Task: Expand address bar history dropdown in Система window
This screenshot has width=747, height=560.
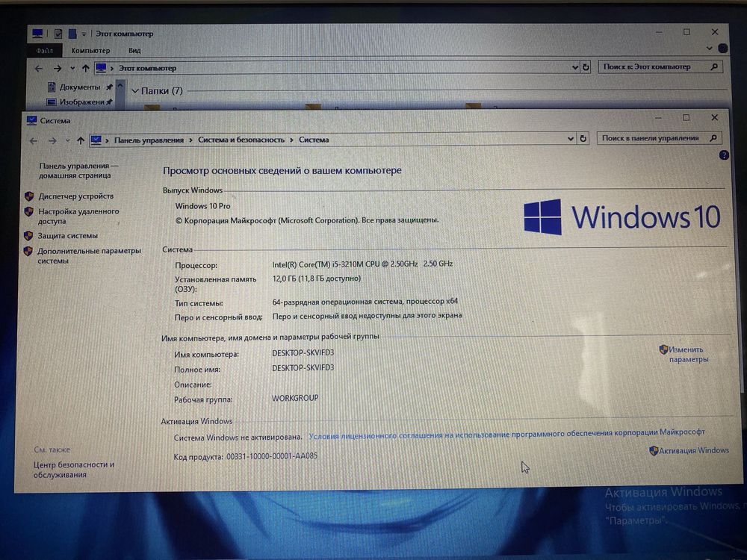Action: [570, 139]
